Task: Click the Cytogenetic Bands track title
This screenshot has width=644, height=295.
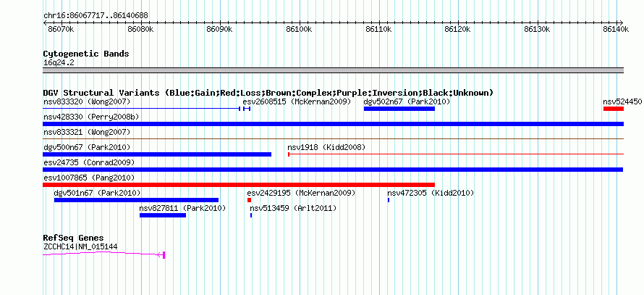Action: coord(86,54)
